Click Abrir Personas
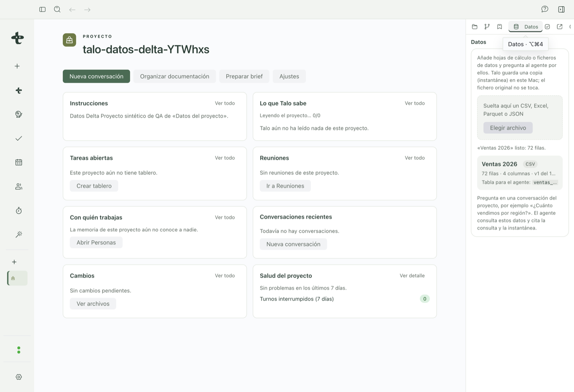The width and height of the screenshot is (574, 392). click(96, 242)
